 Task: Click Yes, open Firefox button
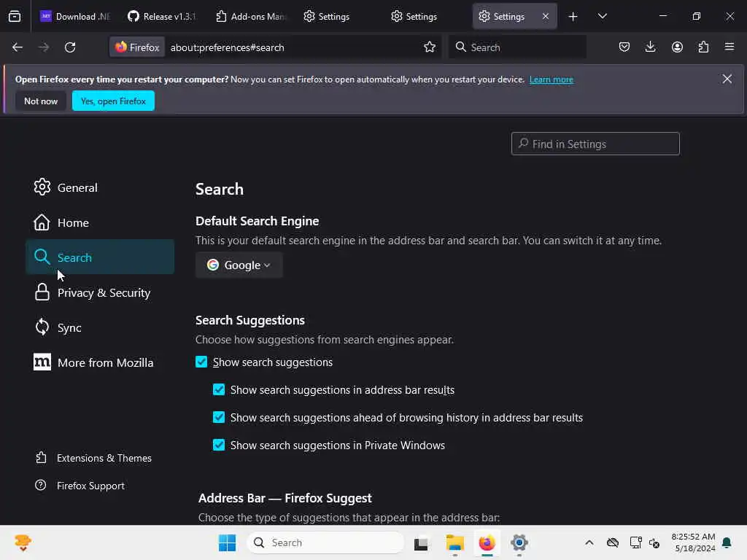113,101
